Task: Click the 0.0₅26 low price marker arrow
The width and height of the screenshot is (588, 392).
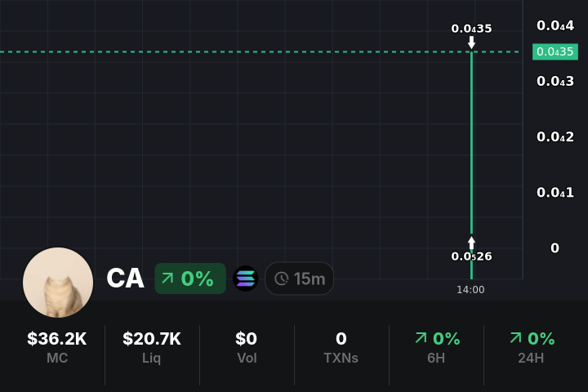Action: point(471,243)
